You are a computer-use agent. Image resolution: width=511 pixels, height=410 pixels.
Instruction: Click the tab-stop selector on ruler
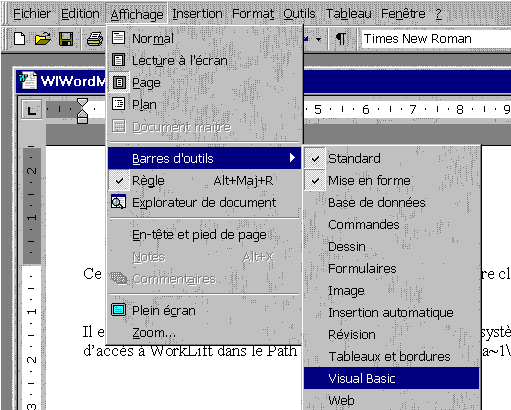coord(31,110)
